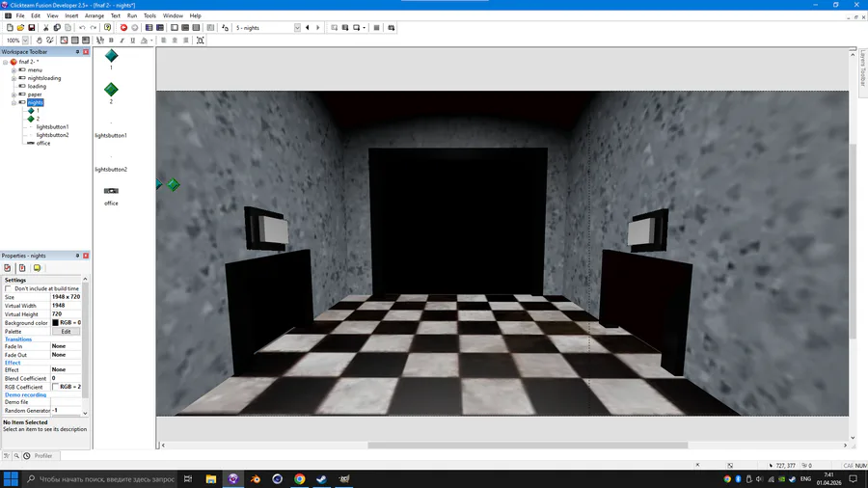The height and width of the screenshot is (488, 868).
Task: Go to previous frame arrow
Action: (308, 28)
